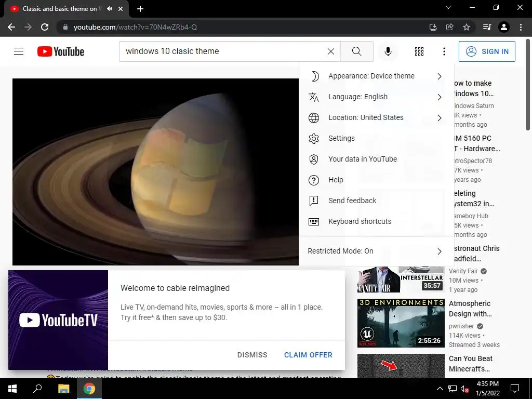Image resolution: width=532 pixels, height=399 pixels.
Task: Click the YouTubeTV promo banner image
Action: point(58,320)
